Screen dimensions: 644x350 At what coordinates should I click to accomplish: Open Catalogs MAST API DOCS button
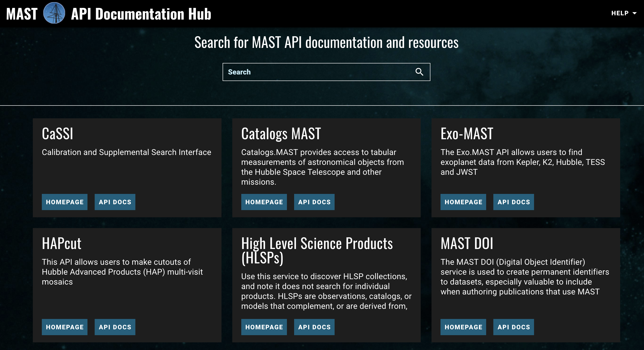click(x=314, y=202)
